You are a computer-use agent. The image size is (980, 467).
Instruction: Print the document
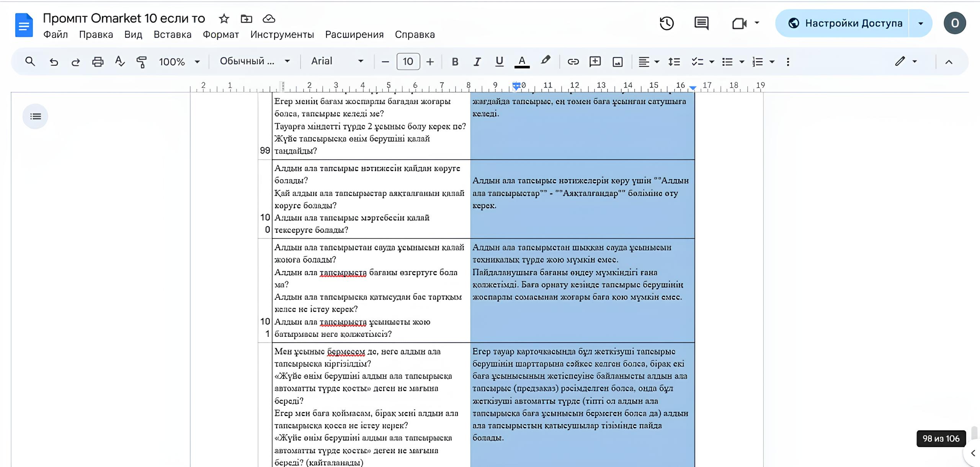point(98,62)
